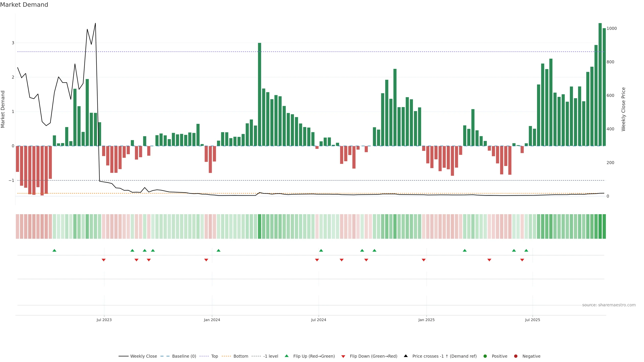
Task: Click the Market Demand chart title
Action: (x=24, y=5)
